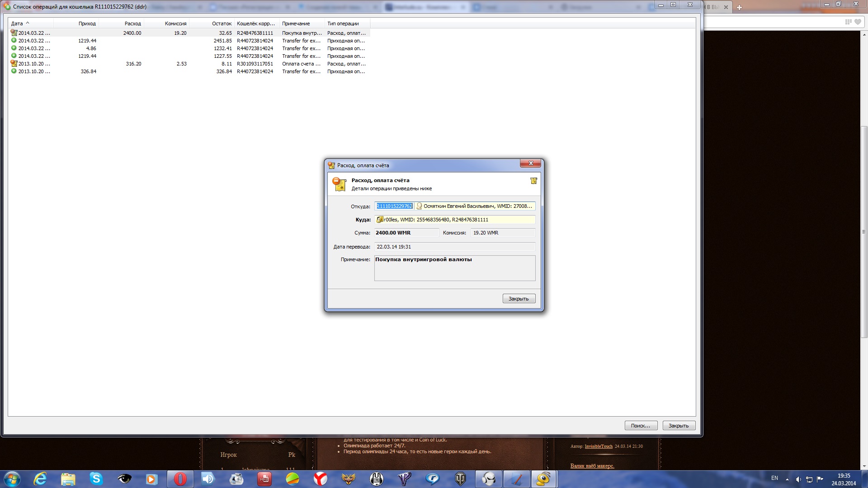Click the red X of the payment dialog

531,163
